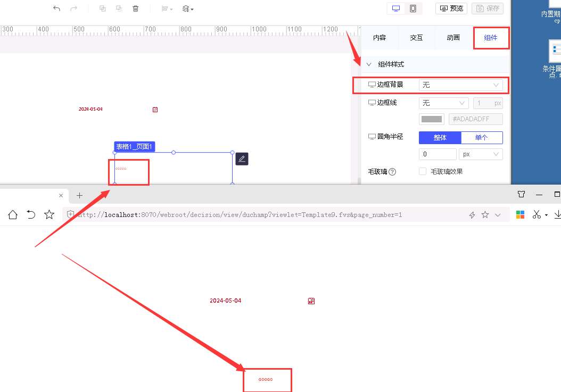Image resolution: width=561 pixels, height=392 pixels.
Task: Open the 动画 tab
Action: click(x=453, y=38)
